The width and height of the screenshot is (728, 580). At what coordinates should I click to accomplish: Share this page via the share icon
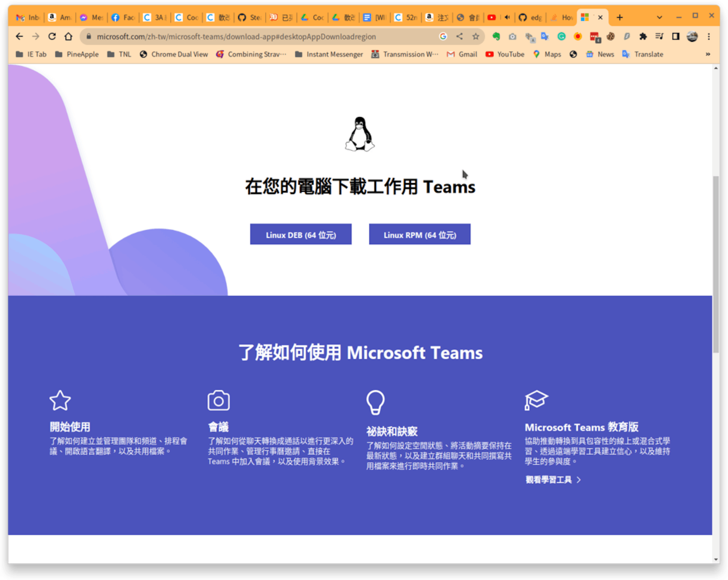460,36
